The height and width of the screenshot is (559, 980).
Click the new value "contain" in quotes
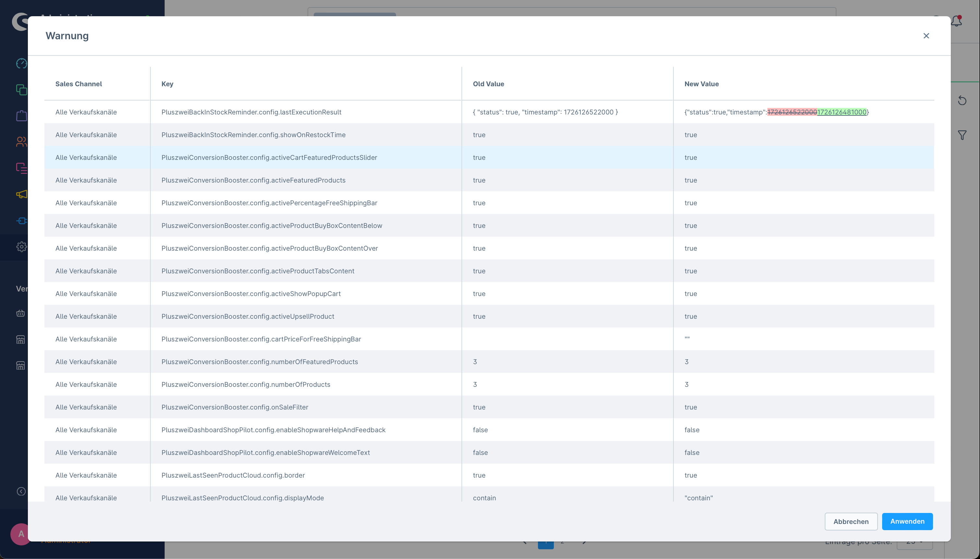point(698,498)
